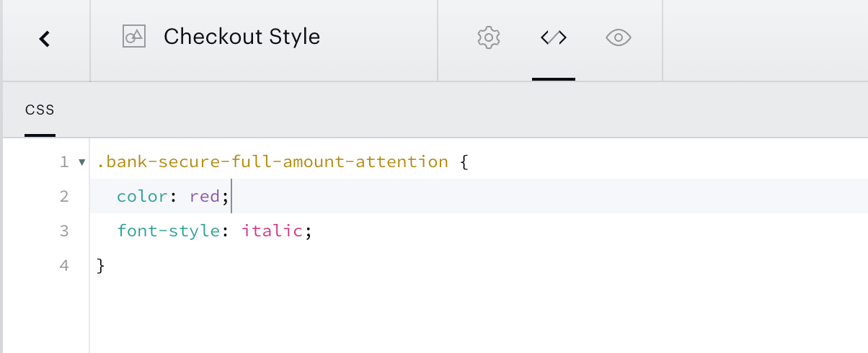Click the Checkout Style title
The height and width of the screenshot is (353, 868).
tap(242, 37)
